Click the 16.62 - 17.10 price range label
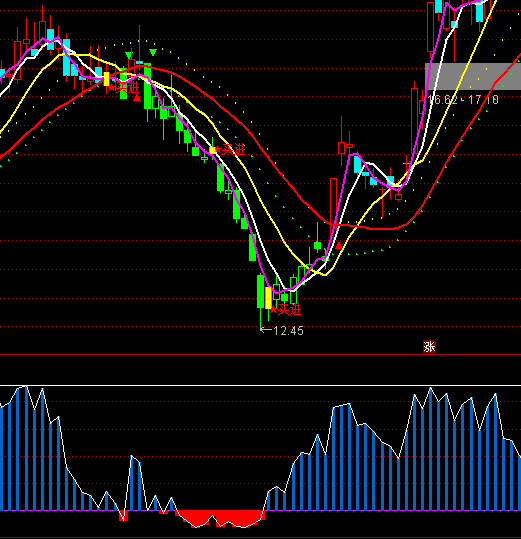521x539 pixels. [463, 100]
